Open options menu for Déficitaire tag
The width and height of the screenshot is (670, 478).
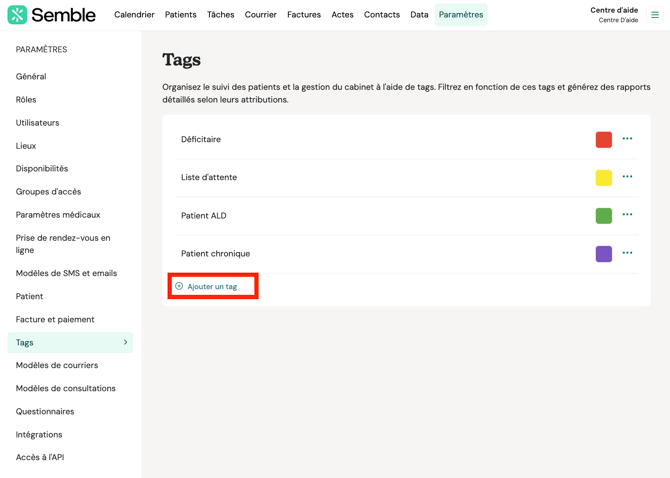coord(627,139)
